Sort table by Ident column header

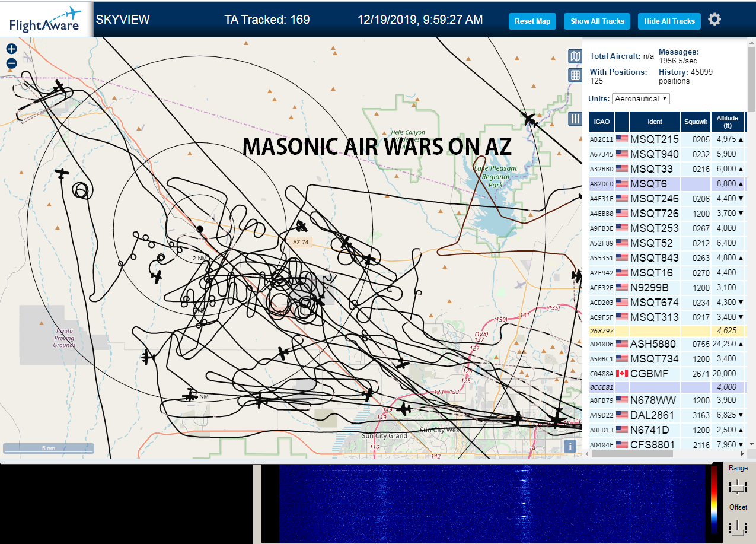point(655,122)
